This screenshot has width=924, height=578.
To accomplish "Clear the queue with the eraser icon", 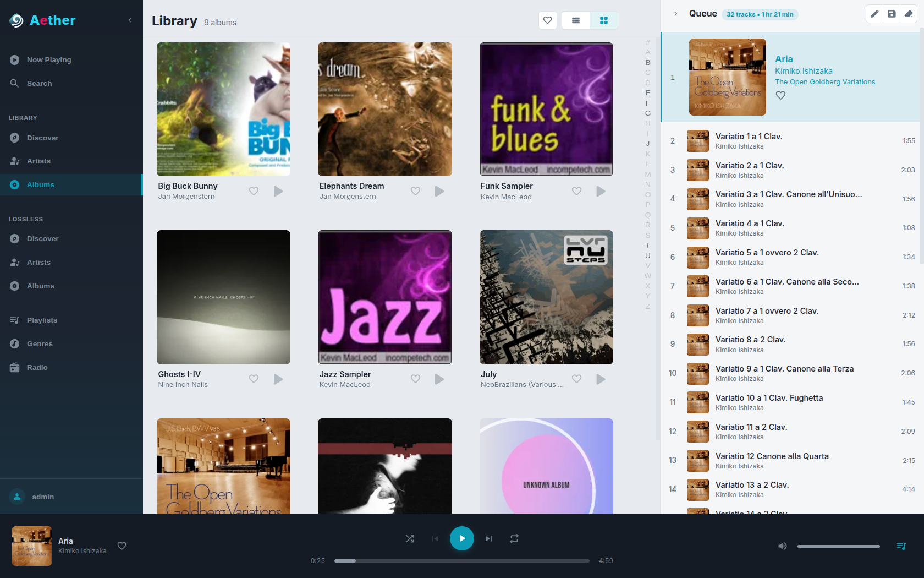I will 909,14.
